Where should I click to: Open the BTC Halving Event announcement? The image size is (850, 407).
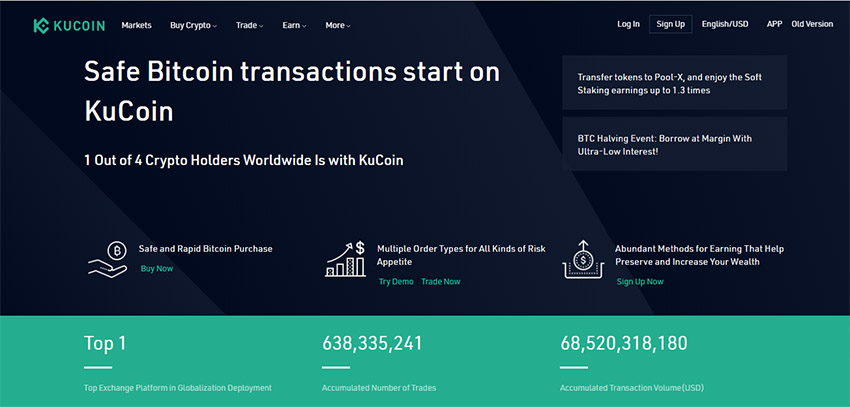[x=675, y=144]
